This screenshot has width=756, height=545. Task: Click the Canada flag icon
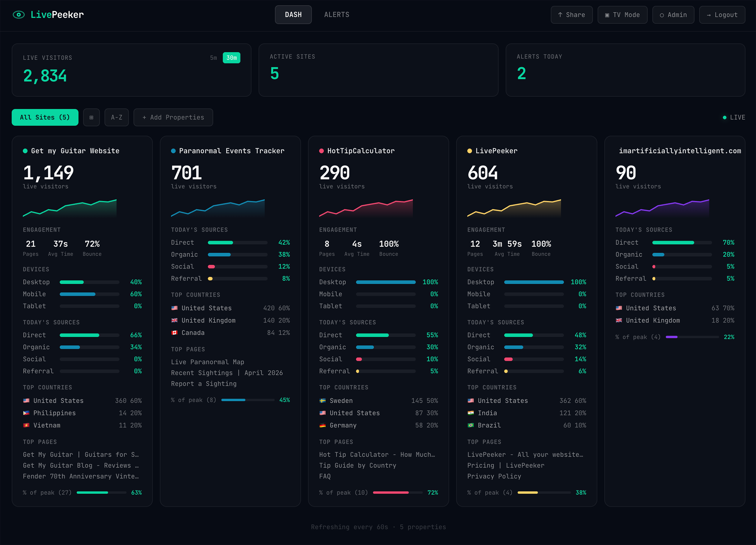click(x=174, y=333)
